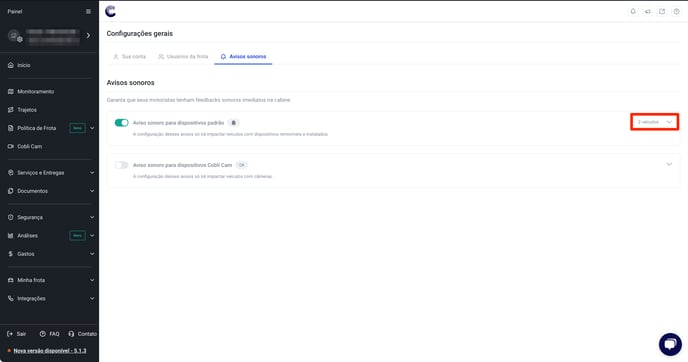Image resolution: width=688 pixels, height=362 pixels.
Task: Enable aviso sonoro para dispositivos Cobli Cam
Action: [x=122, y=165]
